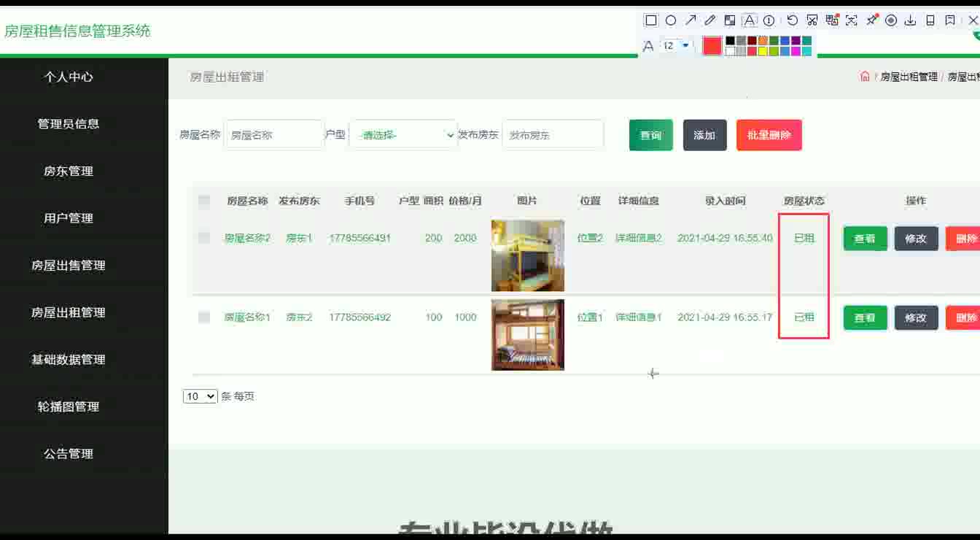Click the bookmark icon in annotation toolbar
This screenshot has width=980, height=540.
click(950, 20)
